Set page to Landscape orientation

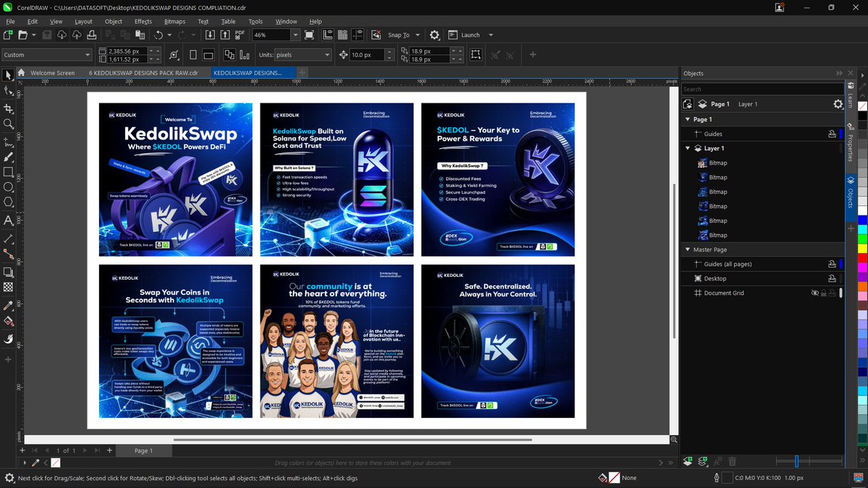click(x=208, y=55)
